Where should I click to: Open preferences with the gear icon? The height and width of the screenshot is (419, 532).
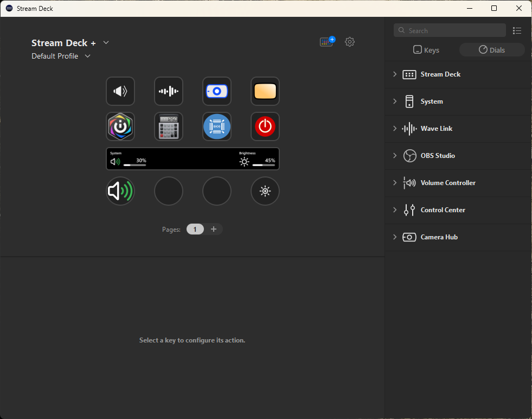350,42
